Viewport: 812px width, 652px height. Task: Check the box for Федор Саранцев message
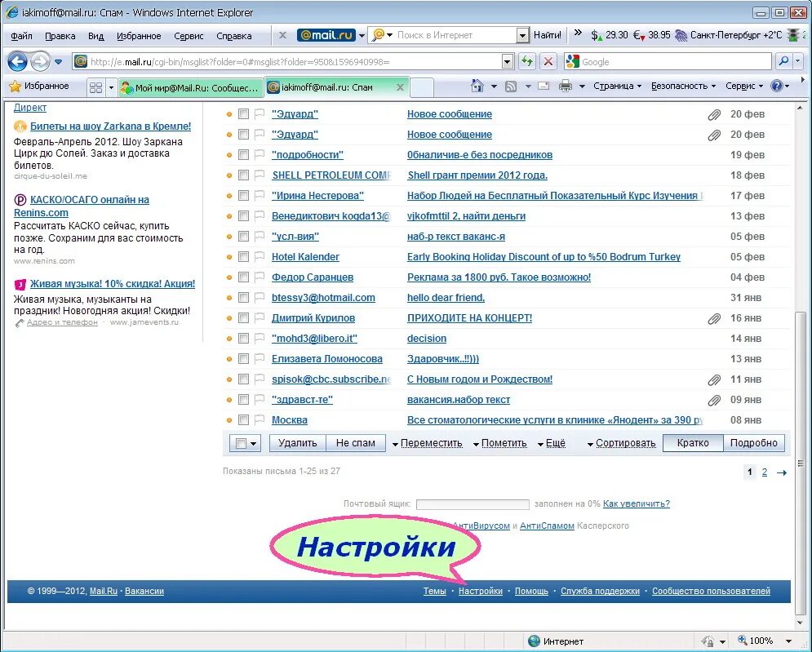(243, 277)
